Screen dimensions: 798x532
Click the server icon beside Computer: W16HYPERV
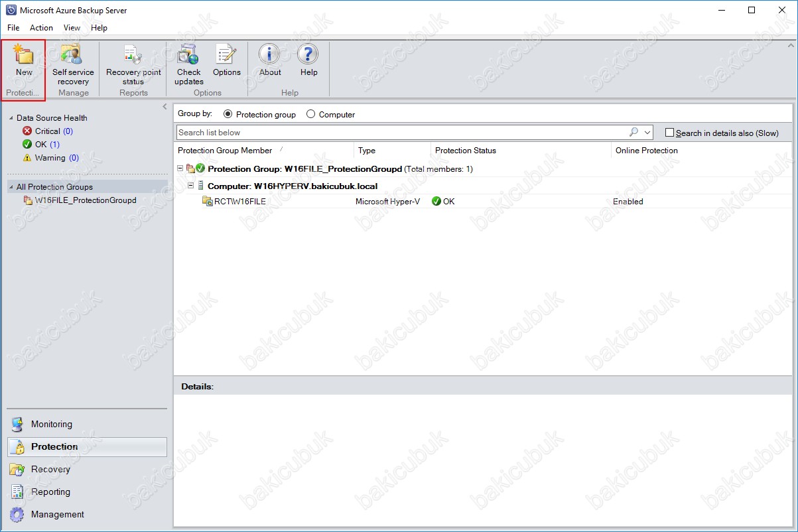pyautogui.click(x=201, y=186)
